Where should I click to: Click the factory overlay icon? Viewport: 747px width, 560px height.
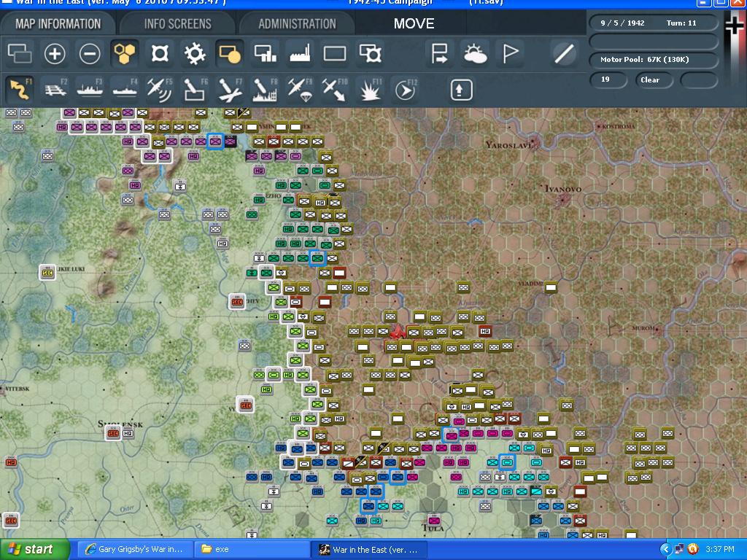300,53
